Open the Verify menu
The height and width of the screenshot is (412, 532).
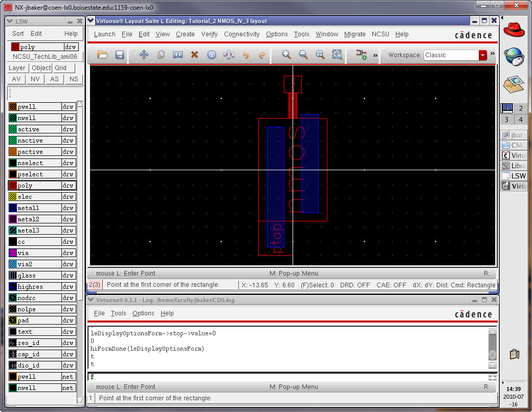(209, 34)
